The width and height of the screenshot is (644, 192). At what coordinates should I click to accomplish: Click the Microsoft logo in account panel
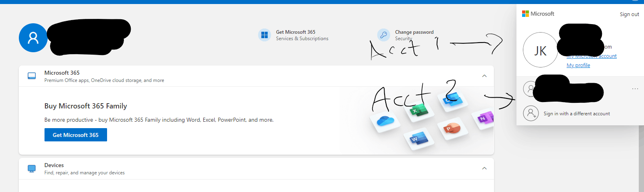tap(538, 14)
